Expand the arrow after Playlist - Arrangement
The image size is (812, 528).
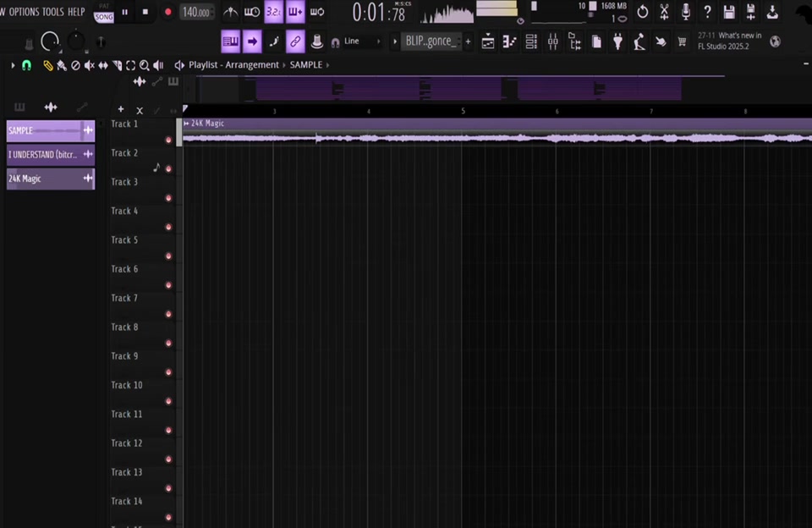pos(284,65)
